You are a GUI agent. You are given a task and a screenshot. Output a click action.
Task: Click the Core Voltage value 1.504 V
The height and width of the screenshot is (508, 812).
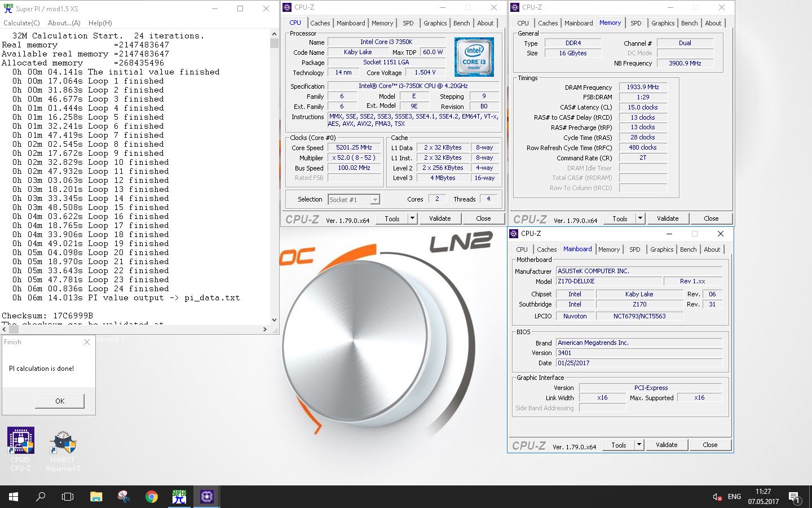[426, 73]
